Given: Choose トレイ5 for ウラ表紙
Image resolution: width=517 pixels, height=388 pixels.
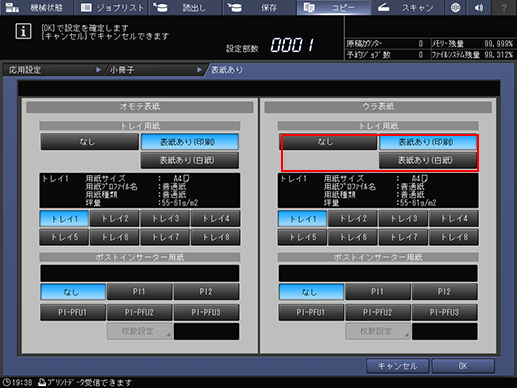Looking at the screenshot, I should (x=303, y=237).
